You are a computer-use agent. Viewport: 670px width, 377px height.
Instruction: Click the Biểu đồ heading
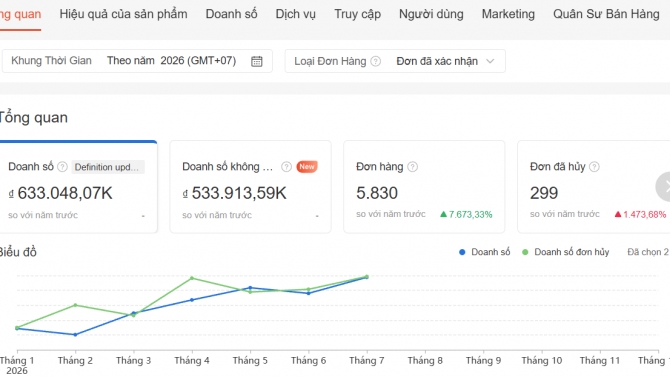tap(18, 252)
